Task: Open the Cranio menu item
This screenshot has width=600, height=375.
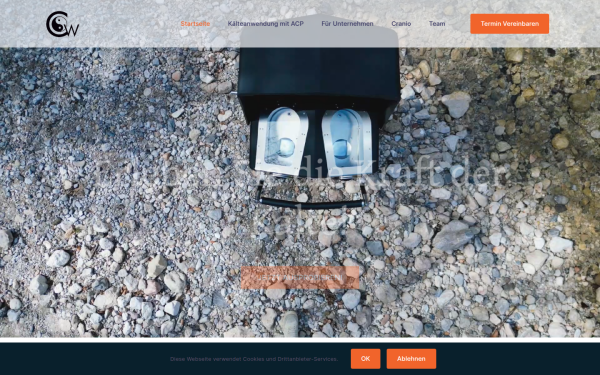Action: click(401, 24)
